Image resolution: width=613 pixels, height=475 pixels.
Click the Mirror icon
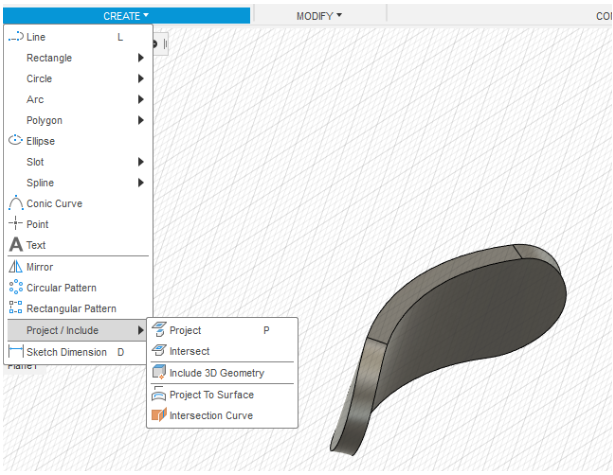[16, 267]
